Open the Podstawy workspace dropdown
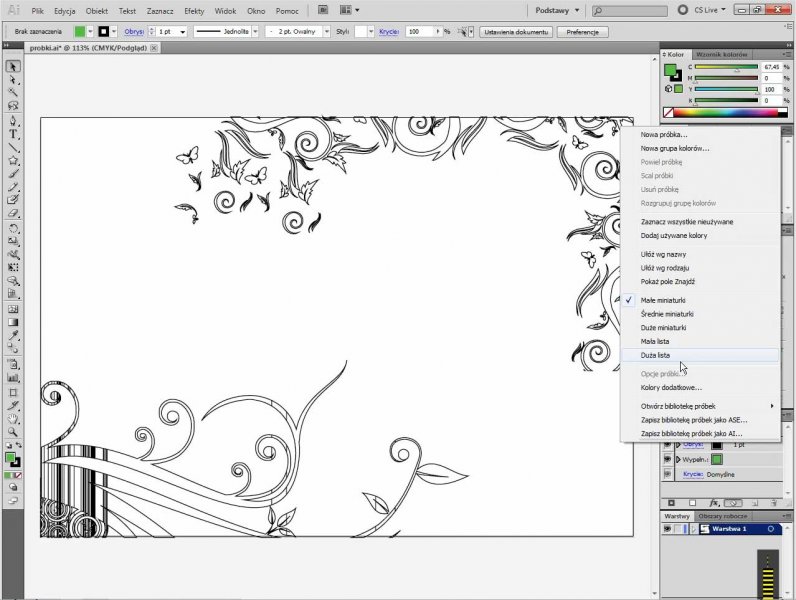 (x=555, y=10)
